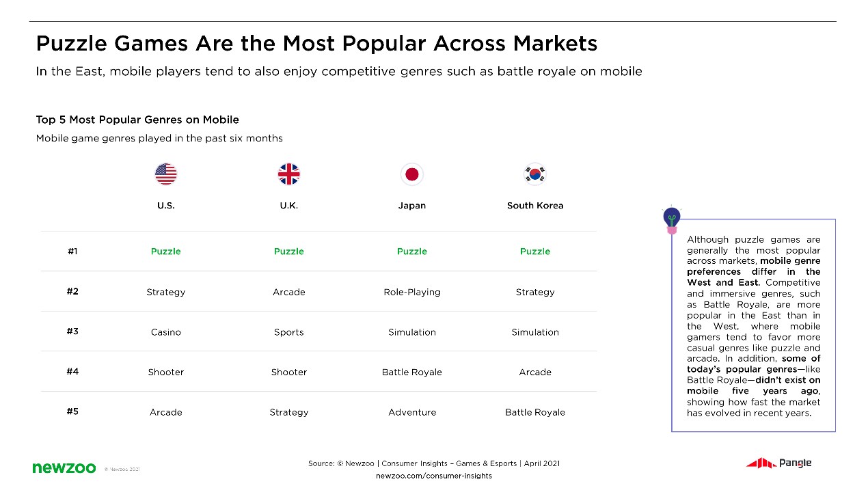Viewport: 868px width, 488px height.
Task: Select Casino in the U.S. column
Action: pos(166,332)
